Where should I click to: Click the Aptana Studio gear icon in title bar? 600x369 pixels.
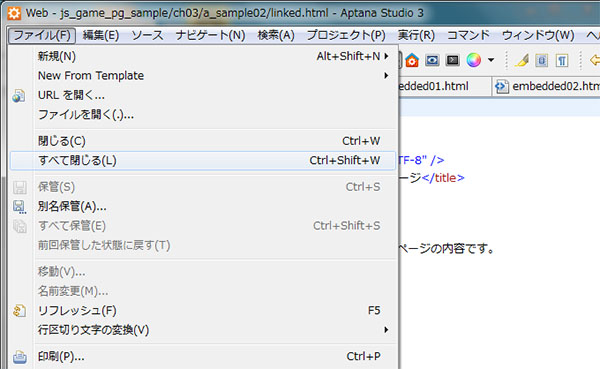tap(14, 13)
